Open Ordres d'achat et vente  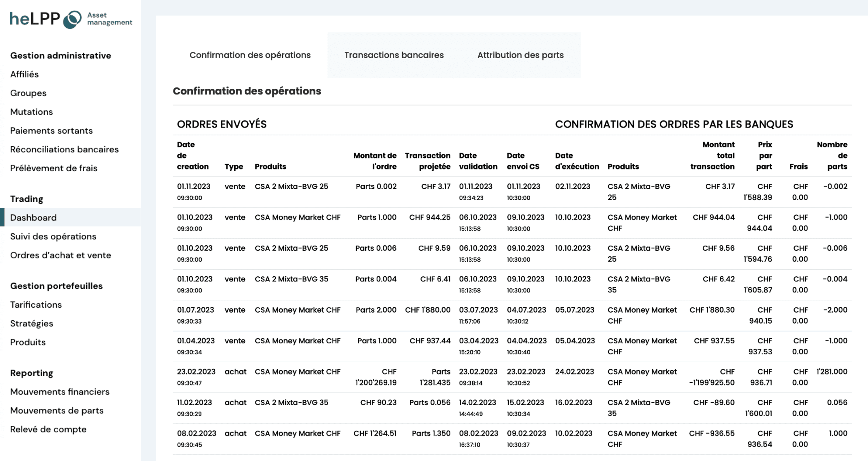(x=61, y=255)
